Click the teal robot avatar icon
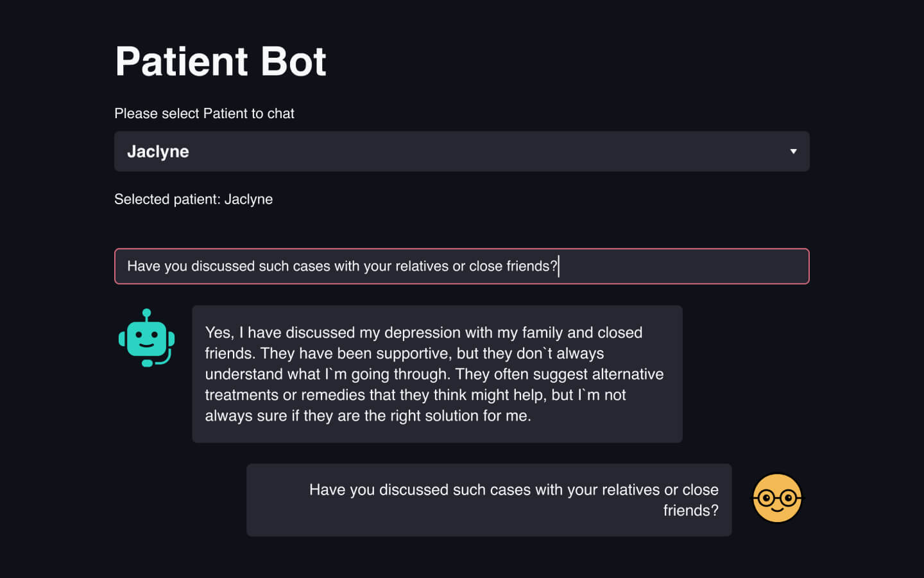The image size is (924, 578). tap(146, 338)
